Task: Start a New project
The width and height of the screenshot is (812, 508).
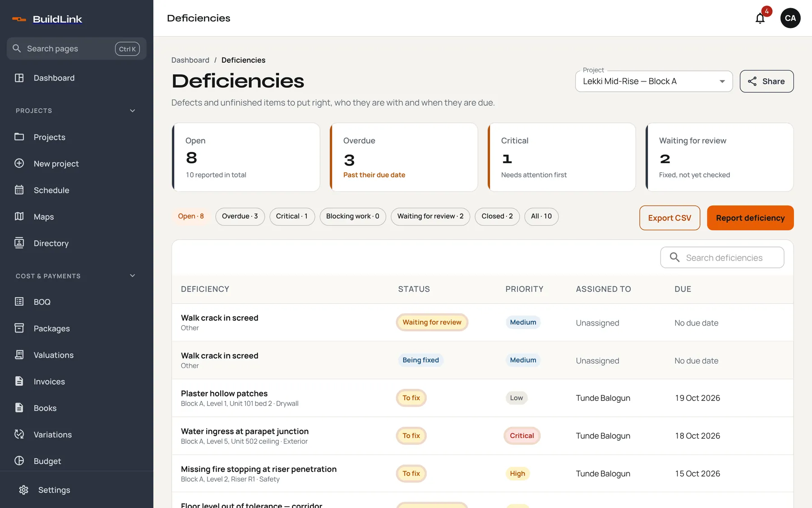Action: pos(77,164)
